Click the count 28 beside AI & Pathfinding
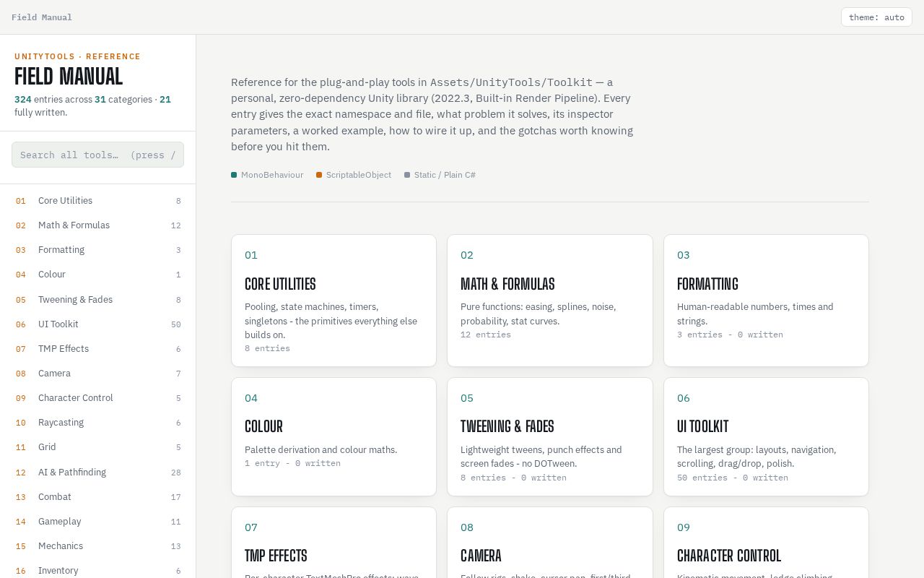This screenshot has height=578, width=924. coord(176,473)
